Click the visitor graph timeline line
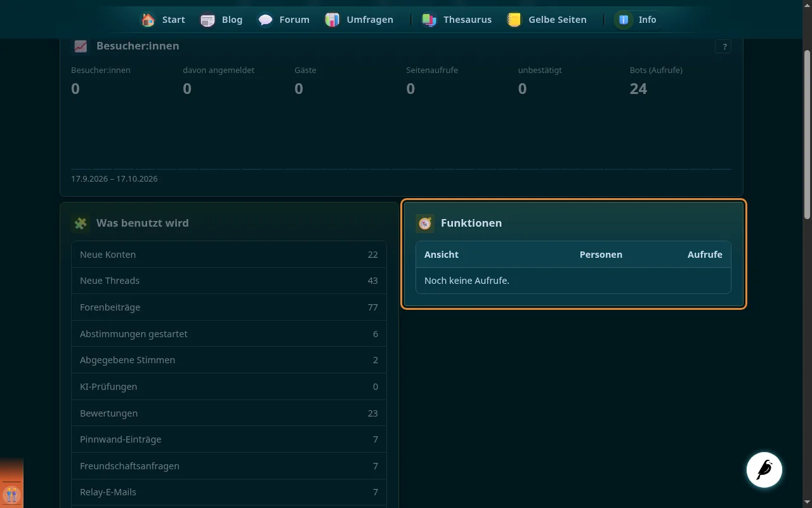The width and height of the screenshot is (812, 508). pos(401,169)
